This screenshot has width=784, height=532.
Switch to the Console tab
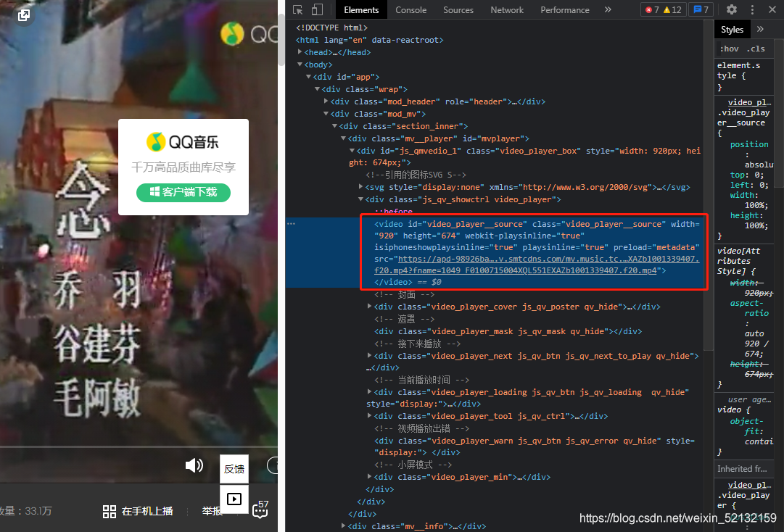click(x=411, y=10)
